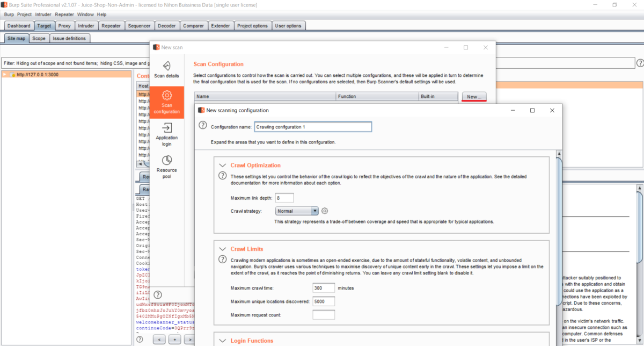Open Resource pool section icon
This screenshot has width=644, height=346.
tap(167, 160)
